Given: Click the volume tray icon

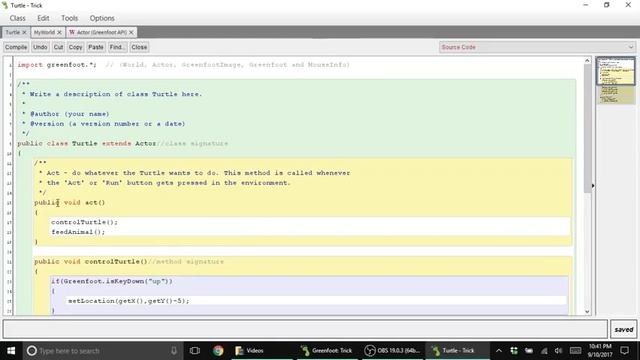Looking at the screenshot, I should coord(558,351).
